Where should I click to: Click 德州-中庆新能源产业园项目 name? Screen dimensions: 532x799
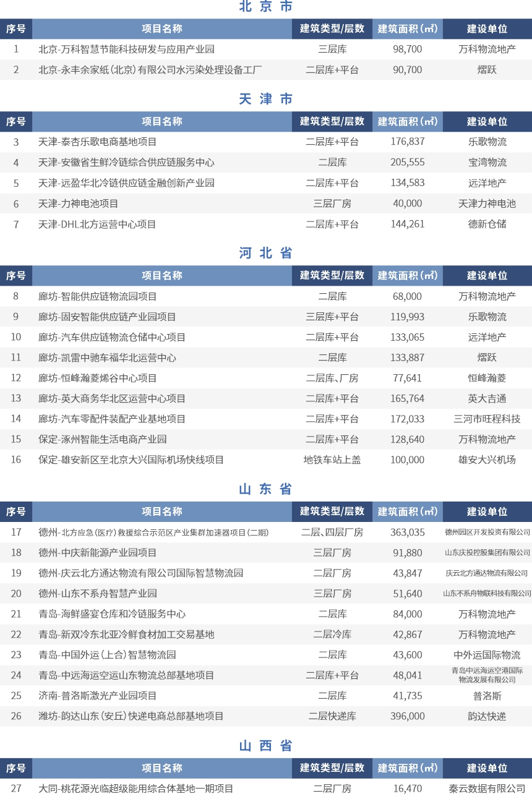98,552
